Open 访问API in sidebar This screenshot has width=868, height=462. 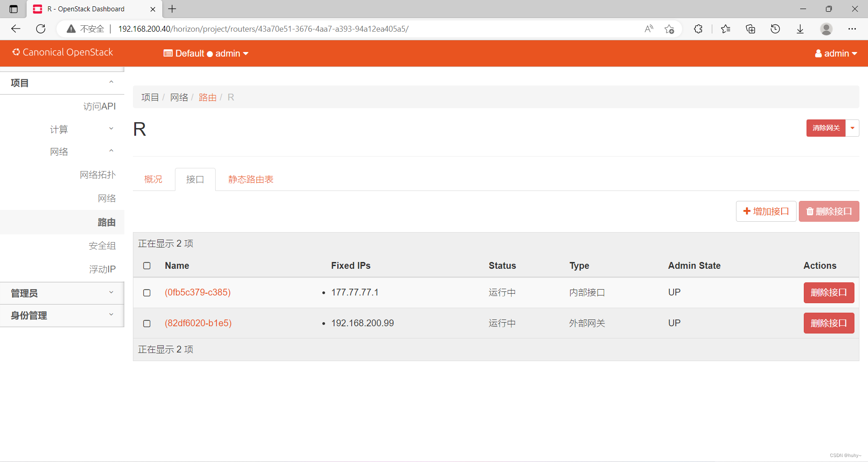tap(99, 106)
